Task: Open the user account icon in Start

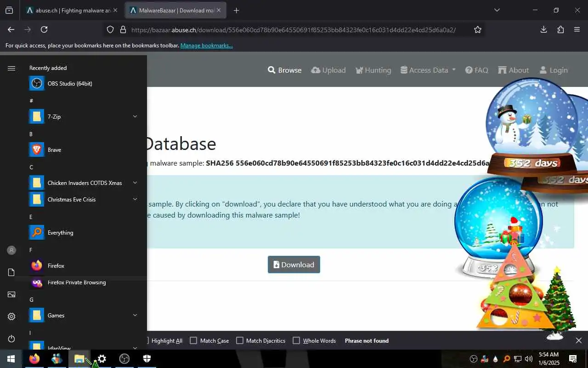Action: (x=11, y=250)
